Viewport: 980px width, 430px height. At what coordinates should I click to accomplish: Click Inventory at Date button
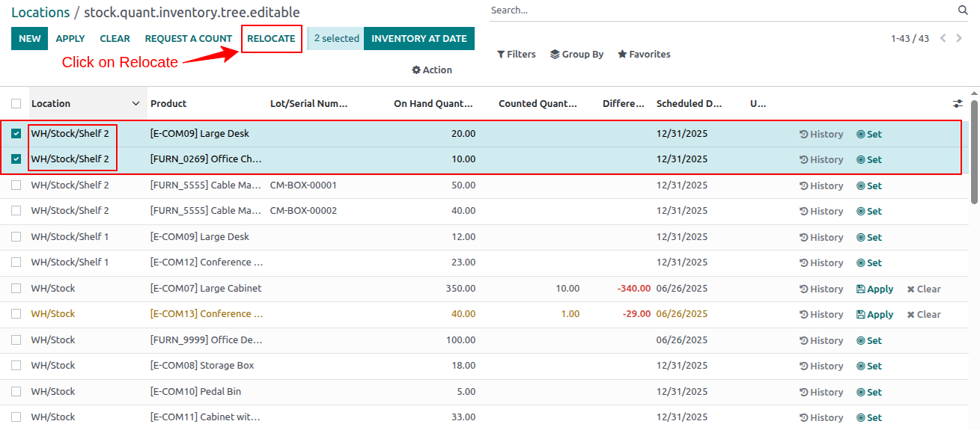click(419, 39)
